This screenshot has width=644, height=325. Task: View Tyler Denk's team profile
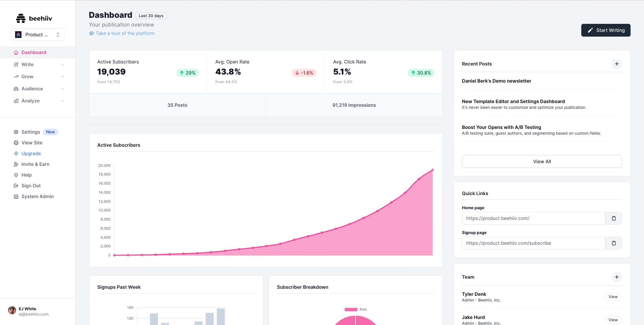[x=613, y=297]
